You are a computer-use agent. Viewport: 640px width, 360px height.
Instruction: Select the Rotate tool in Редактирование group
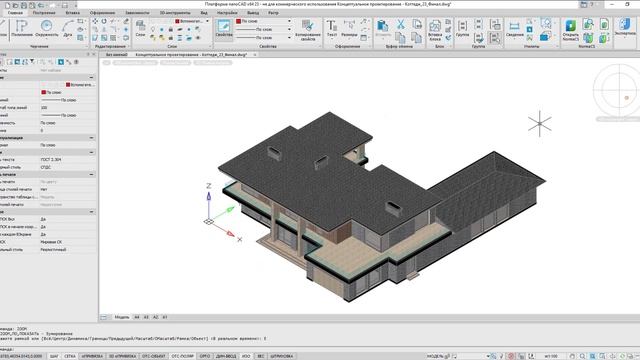(x=104, y=21)
